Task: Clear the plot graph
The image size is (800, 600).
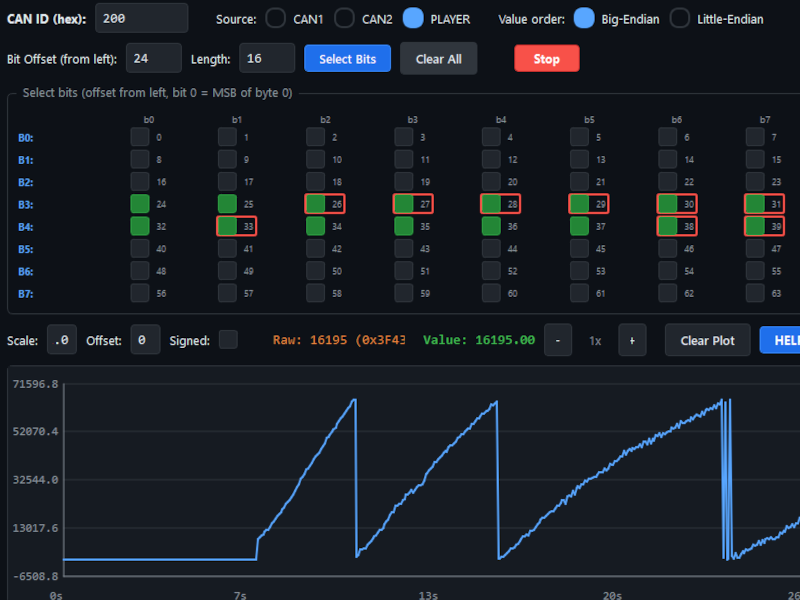Action: click(707, 340)
